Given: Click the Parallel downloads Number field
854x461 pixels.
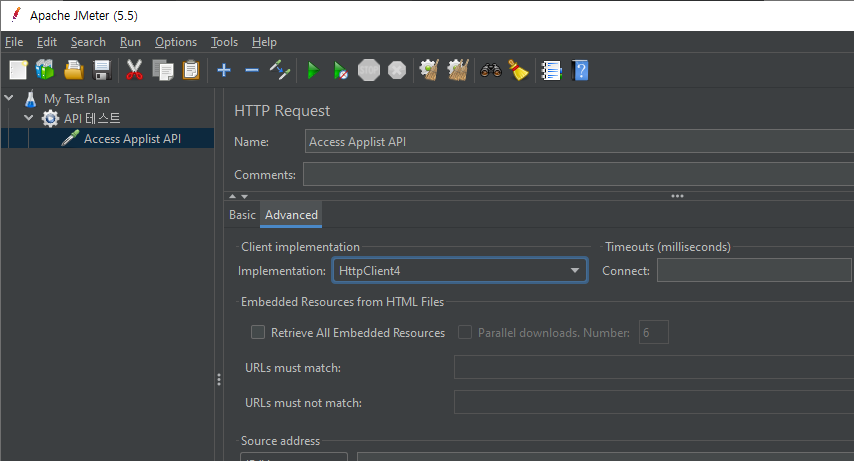Looking at the screenshot, I should (x=654, y=332).
